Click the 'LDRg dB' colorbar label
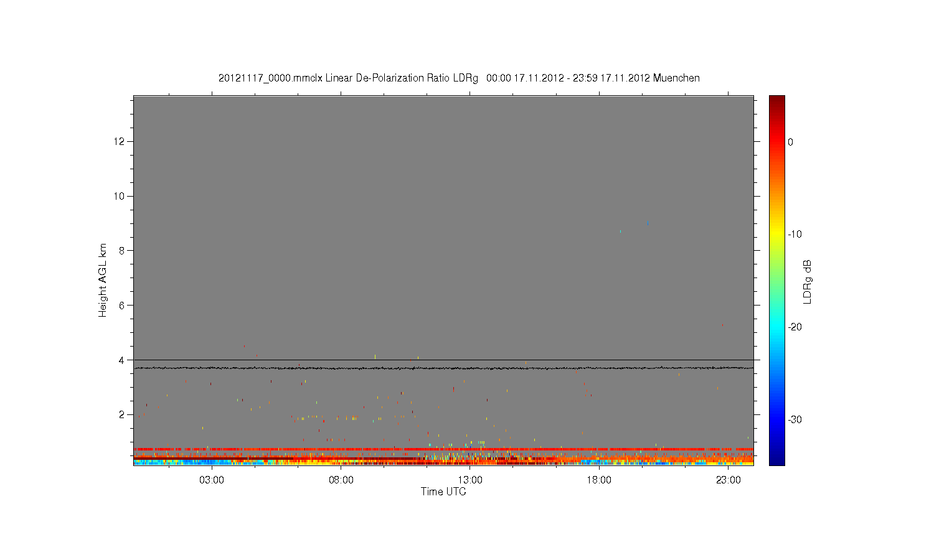The width and height of the screenshot is (934, 560). click(x=808, y=281)
